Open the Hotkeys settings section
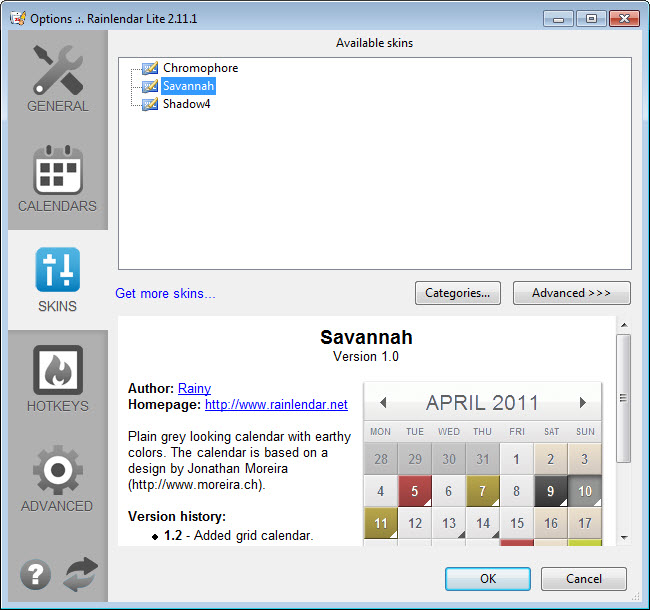This screenshot has width=650, height=610. click(x=58, y=380)
